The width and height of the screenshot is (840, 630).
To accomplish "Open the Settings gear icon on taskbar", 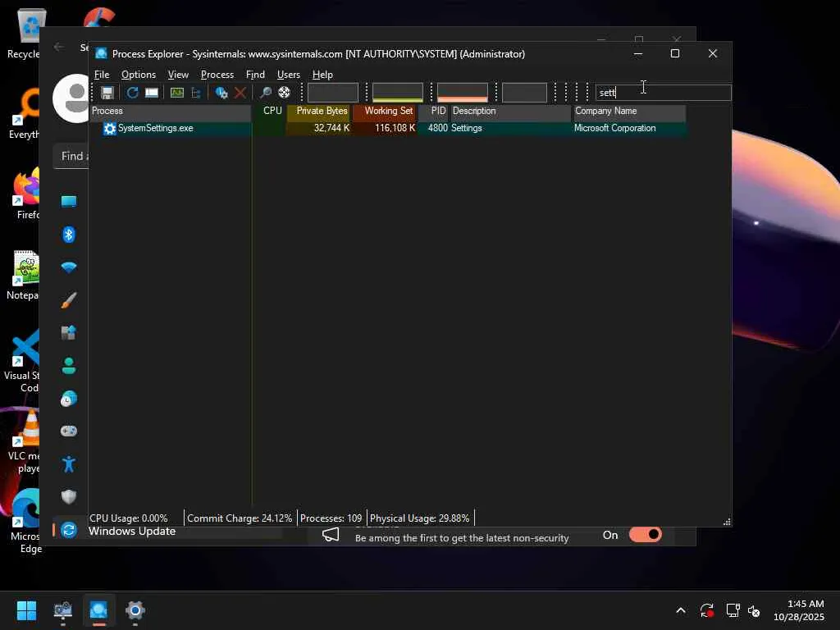I will tap(135, 610).
